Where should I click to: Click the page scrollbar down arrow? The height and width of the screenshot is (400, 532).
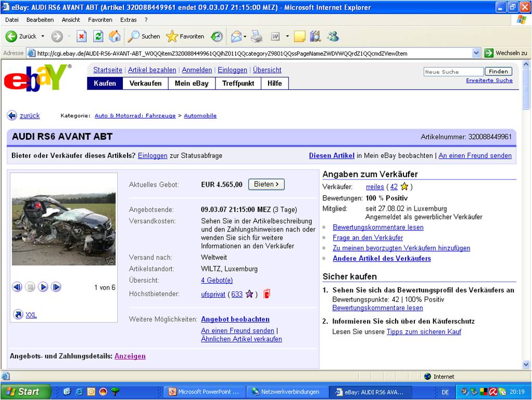point(526,365)
